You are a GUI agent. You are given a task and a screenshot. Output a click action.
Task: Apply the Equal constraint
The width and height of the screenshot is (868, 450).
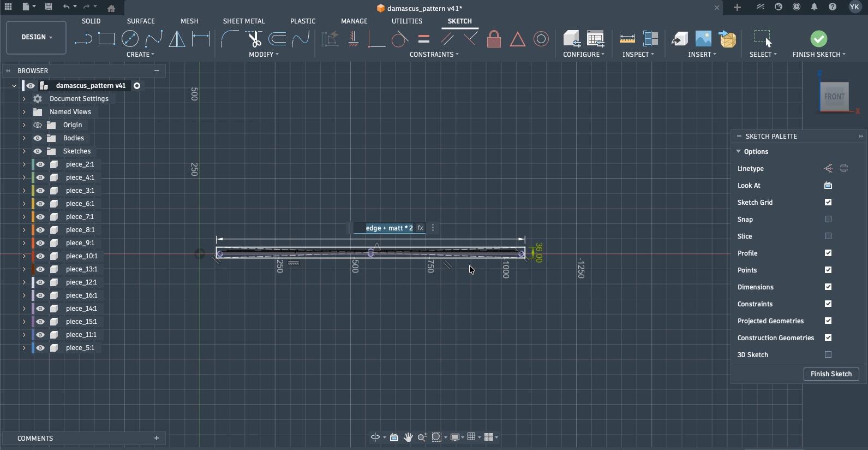pos(424,39)
